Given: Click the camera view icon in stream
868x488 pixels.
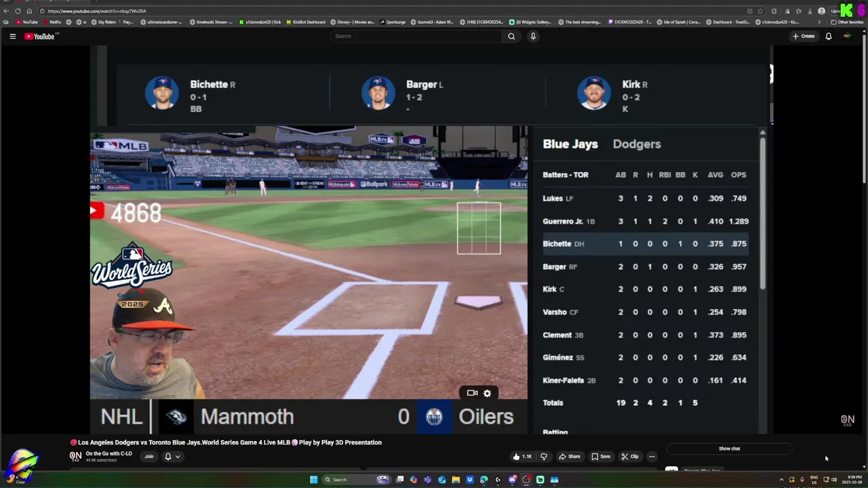Looking at the screenshot, I should pyautogui.click(x=472, y=392).
